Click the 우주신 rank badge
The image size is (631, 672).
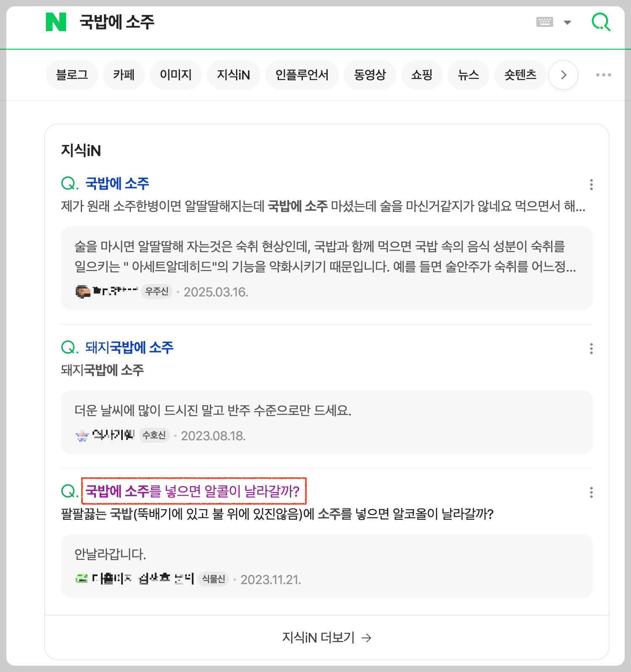click(156, 291)
